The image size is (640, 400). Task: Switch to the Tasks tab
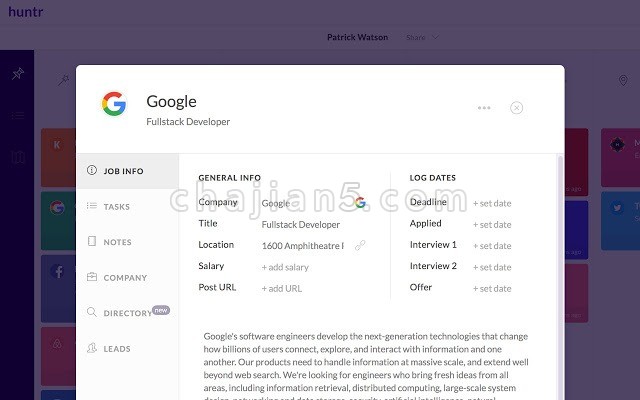tap(116, 207)
